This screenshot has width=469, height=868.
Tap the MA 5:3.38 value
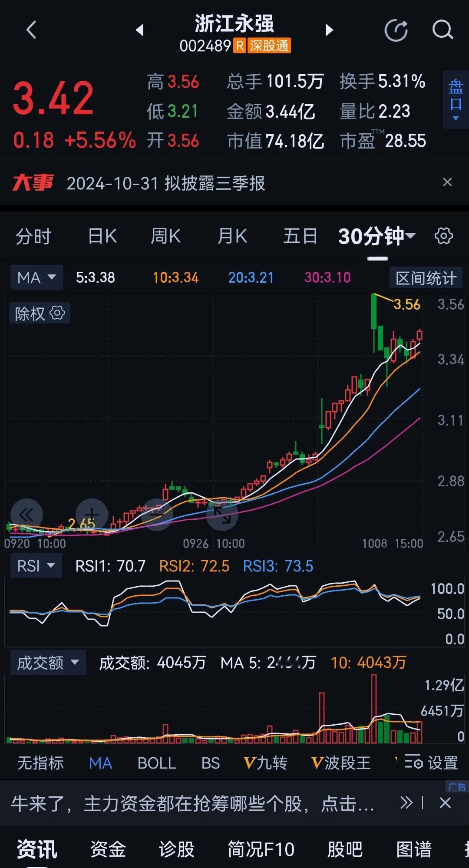coord(96,277)
